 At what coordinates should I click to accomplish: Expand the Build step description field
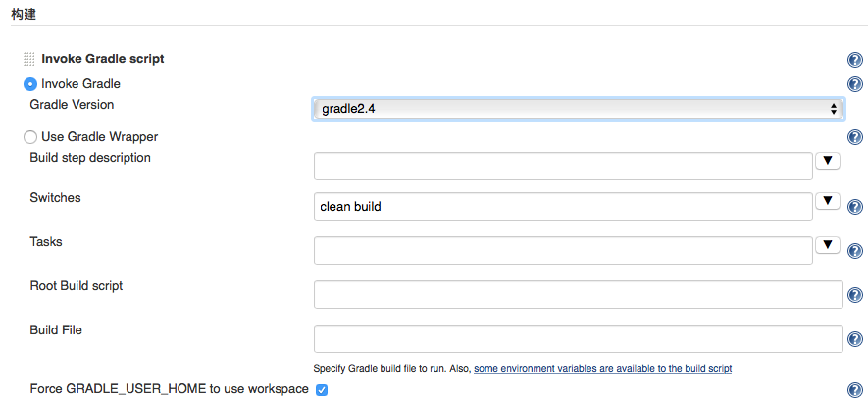(x=828, y=161)
